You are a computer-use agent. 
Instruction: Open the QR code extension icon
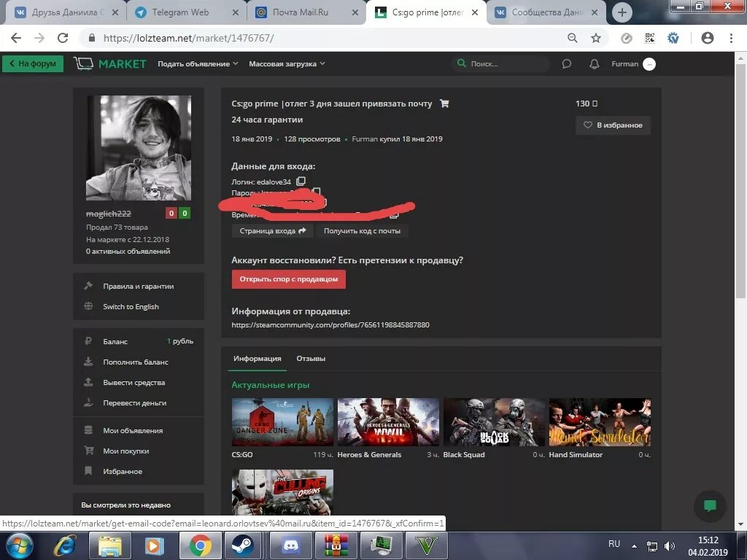coord(649,38)
